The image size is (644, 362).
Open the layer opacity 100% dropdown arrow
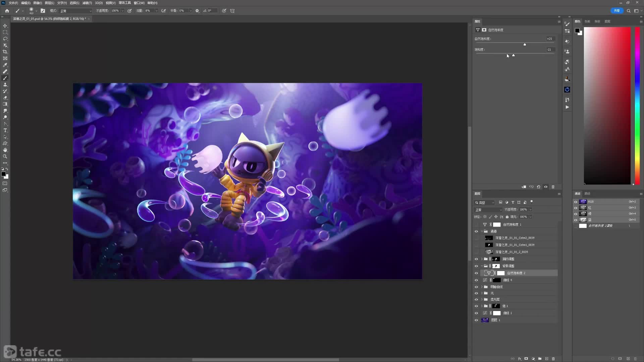(x=531, y=209)
